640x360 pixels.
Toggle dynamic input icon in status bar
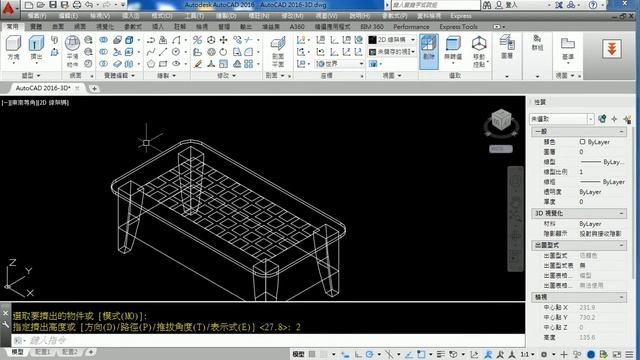(345, 354)
